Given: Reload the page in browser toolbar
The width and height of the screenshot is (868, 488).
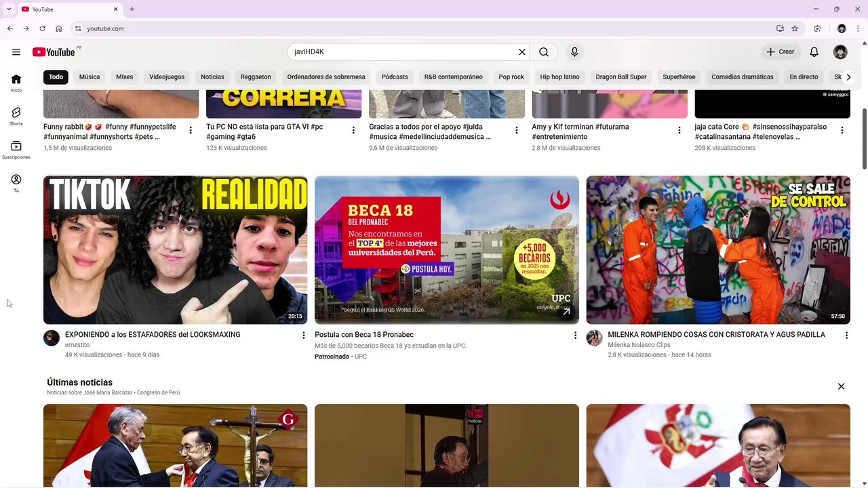Looking at the screenshot, I should coord(42,28).
